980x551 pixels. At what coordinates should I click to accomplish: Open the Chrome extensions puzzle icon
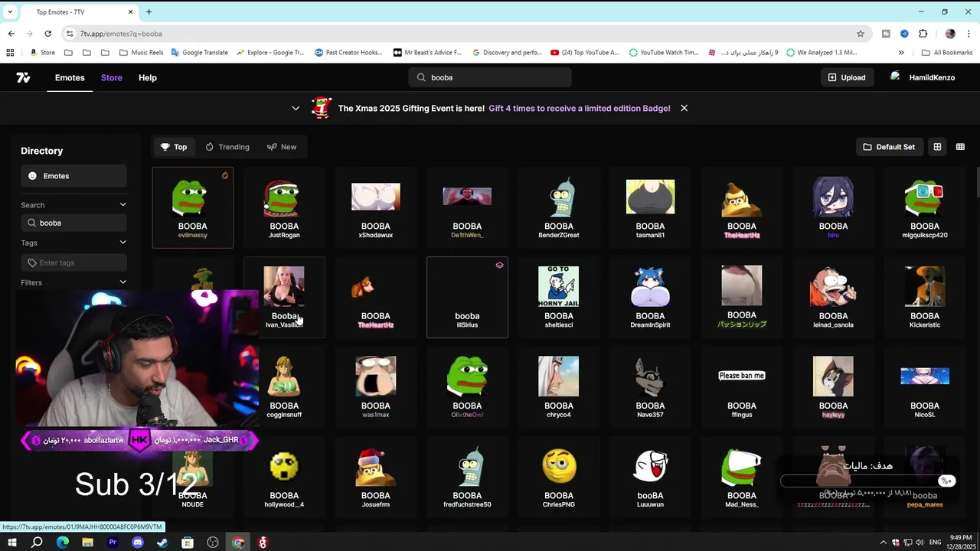tap(923, 34)
